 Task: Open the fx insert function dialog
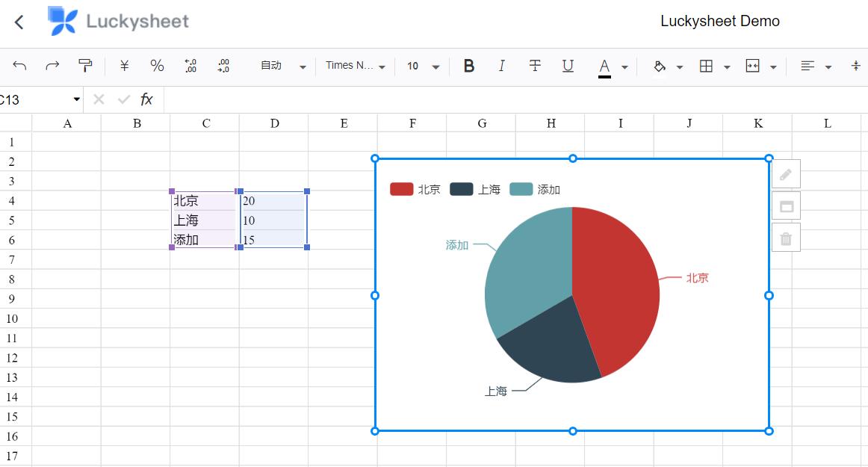146,99
